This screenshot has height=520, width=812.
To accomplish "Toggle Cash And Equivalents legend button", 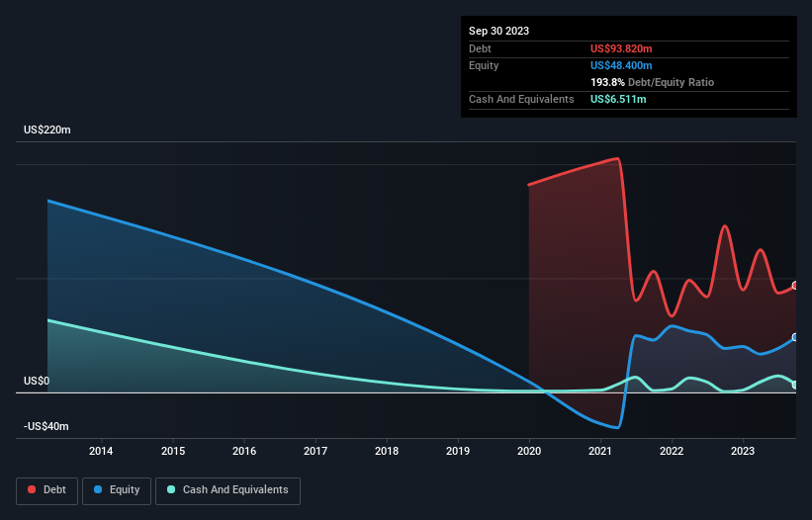I will (x=227, y=490).
